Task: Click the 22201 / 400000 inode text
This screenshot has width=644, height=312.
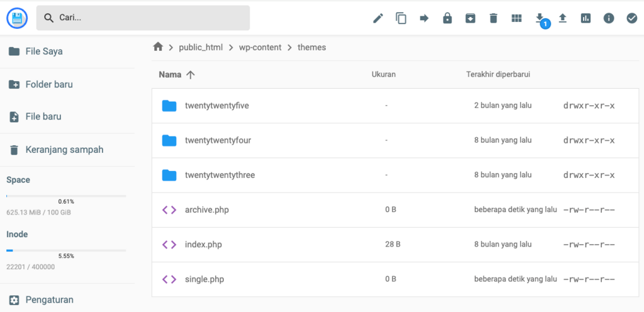Action: pos(30,267)
